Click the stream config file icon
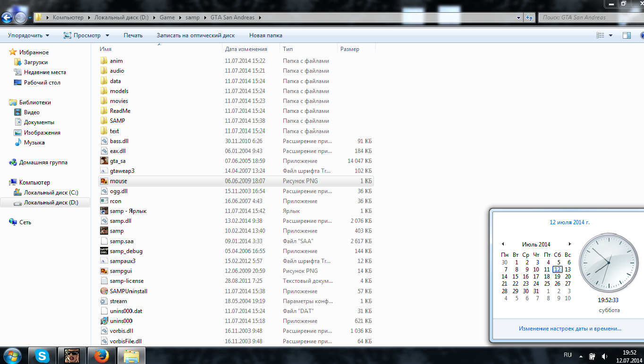Image resolution: width=644 pixels, height=364 pixels. coord(104,301)
